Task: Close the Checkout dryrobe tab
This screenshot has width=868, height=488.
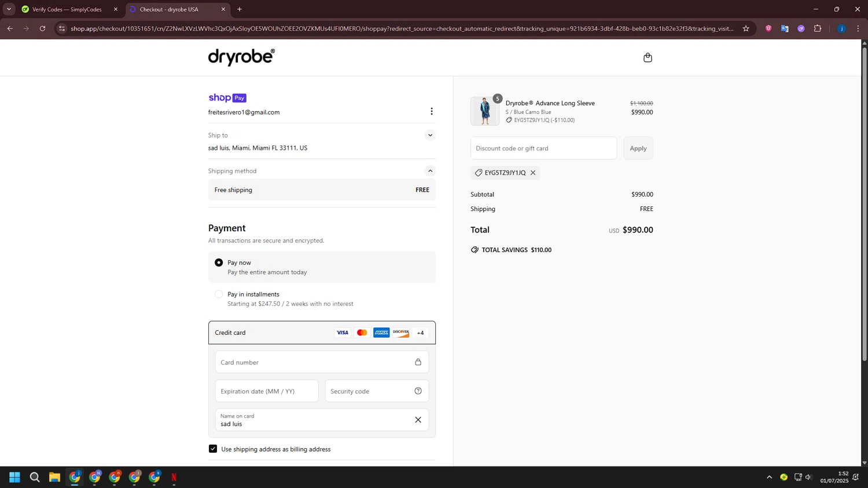Action: tap(223, 9)
